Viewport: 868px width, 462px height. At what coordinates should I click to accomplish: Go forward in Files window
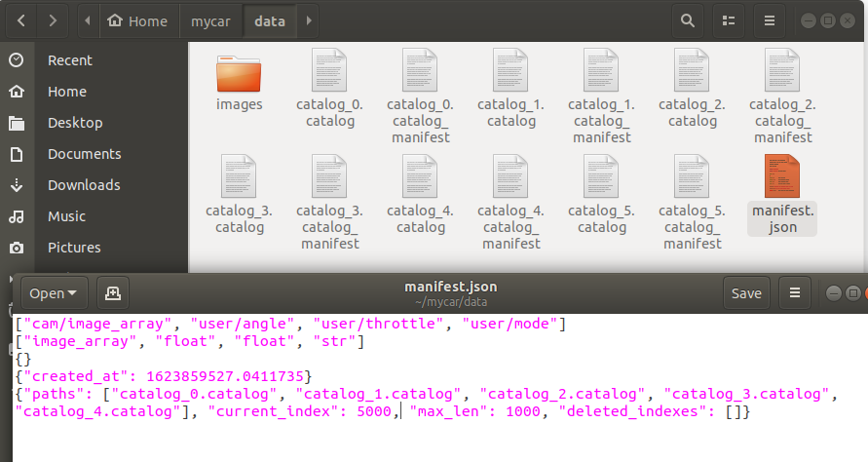pos(53,21)
